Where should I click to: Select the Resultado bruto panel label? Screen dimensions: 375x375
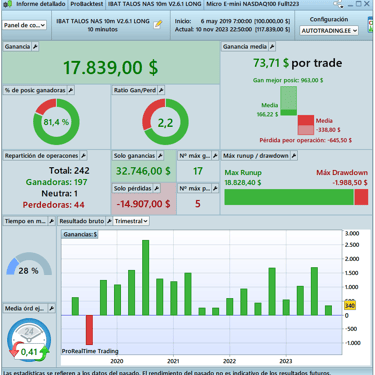click(82, 221)
